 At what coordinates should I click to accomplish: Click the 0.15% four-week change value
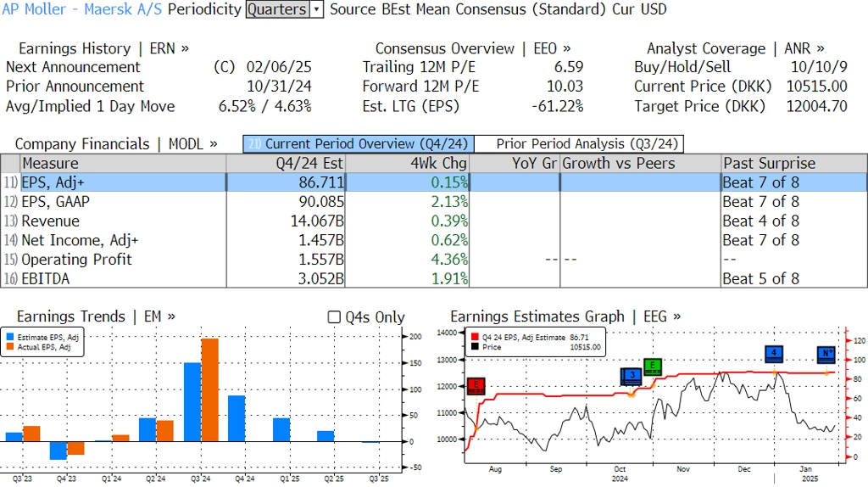[x=449, y=182]
